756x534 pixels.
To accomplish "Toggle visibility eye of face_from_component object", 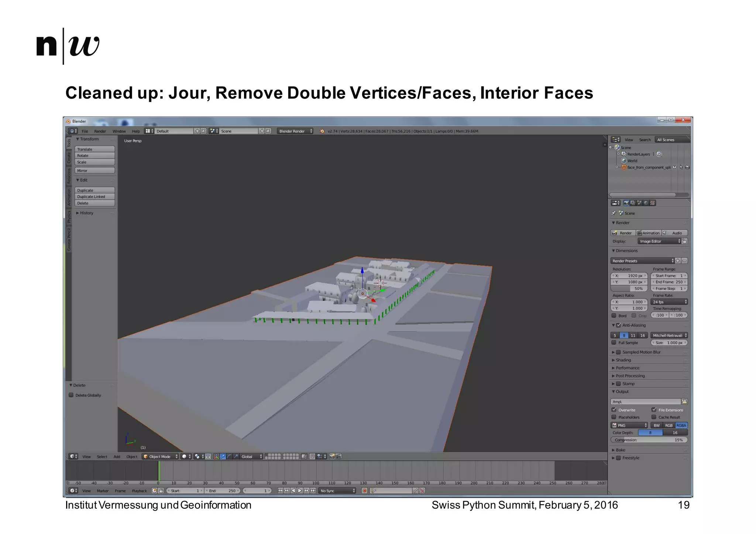I will point(674,167).
